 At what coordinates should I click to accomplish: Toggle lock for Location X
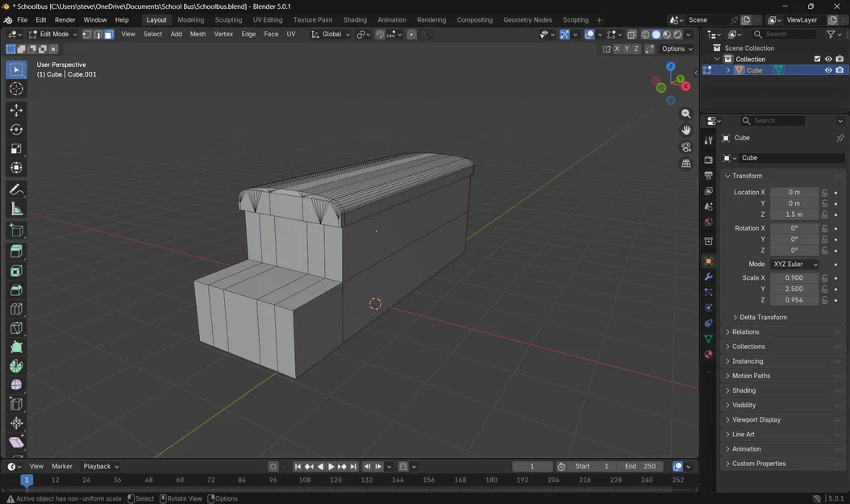tap(825, 193)
